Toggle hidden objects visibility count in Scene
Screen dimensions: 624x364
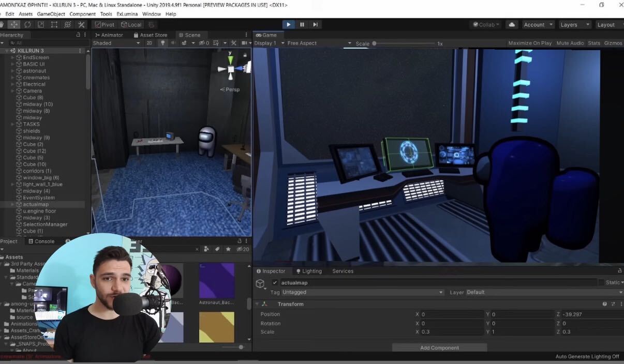pyautogui.click(x=204, y=43)
